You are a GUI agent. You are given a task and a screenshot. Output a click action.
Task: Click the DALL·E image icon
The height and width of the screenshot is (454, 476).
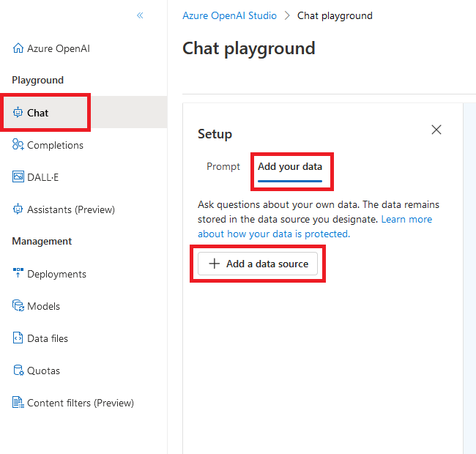pos(18,177)
